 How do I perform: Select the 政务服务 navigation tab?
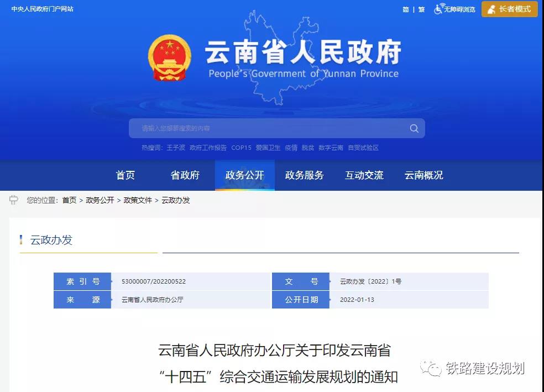(304, 175)
